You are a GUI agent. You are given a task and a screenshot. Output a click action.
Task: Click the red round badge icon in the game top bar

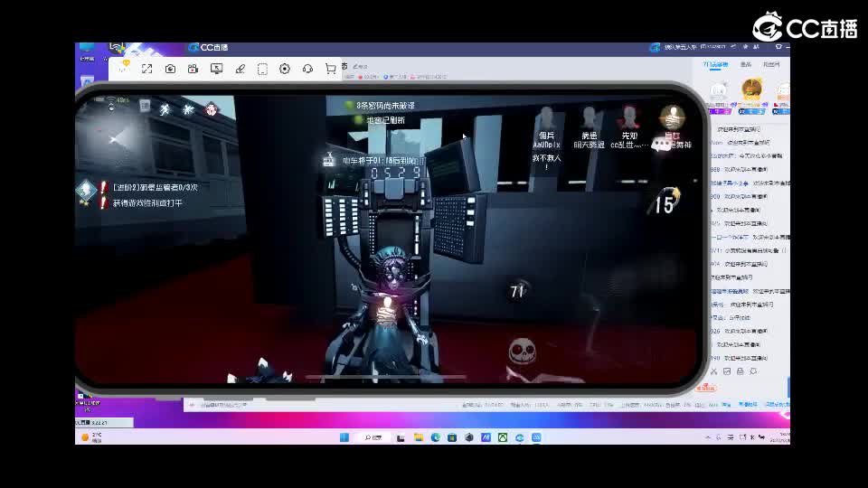pyautogui.click(x=211, y=109)
